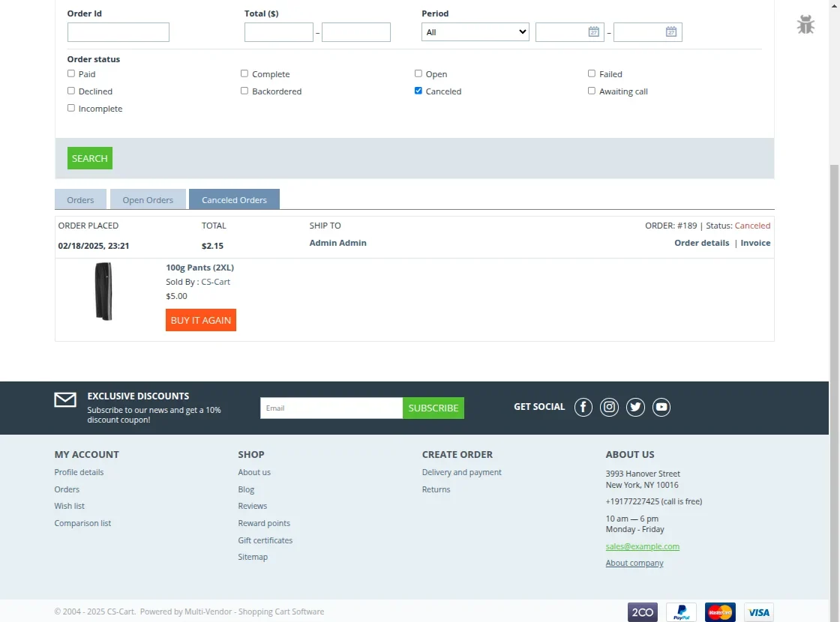Select the Canceled Orders tab
This screenshot has height=622, width=840.
(234, 199)
